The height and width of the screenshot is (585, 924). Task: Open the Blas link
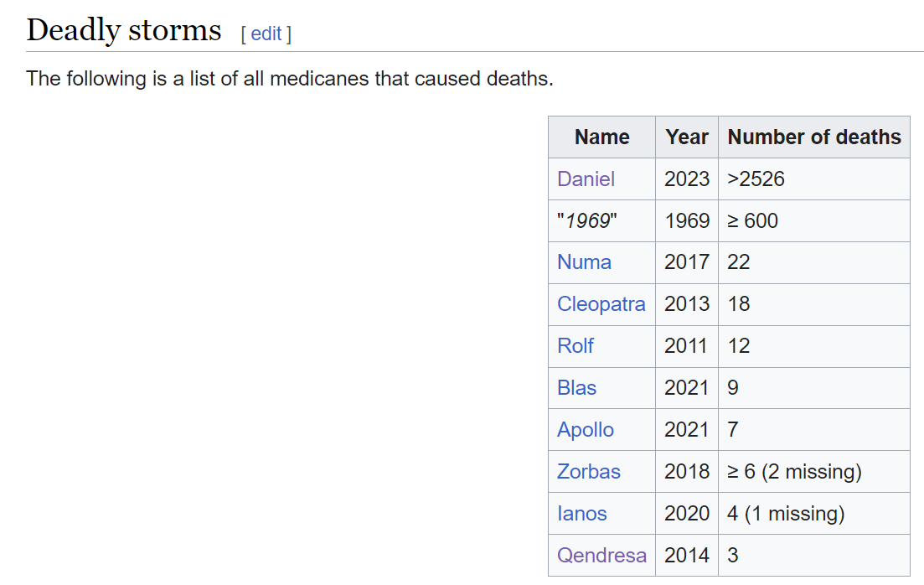576,388
